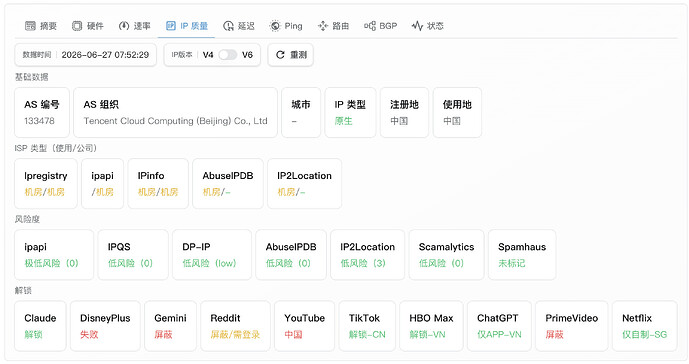Click the IPQS risk card
This screenshot has height=364, width=689.
coord(133,255)
